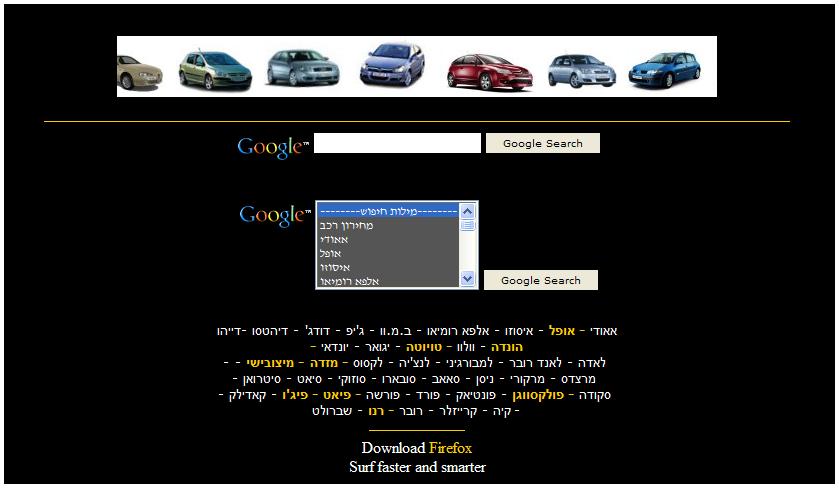Click the beige car at banner's left edge
The width and height of the screenshot is (839, 488).
(138, 72)
